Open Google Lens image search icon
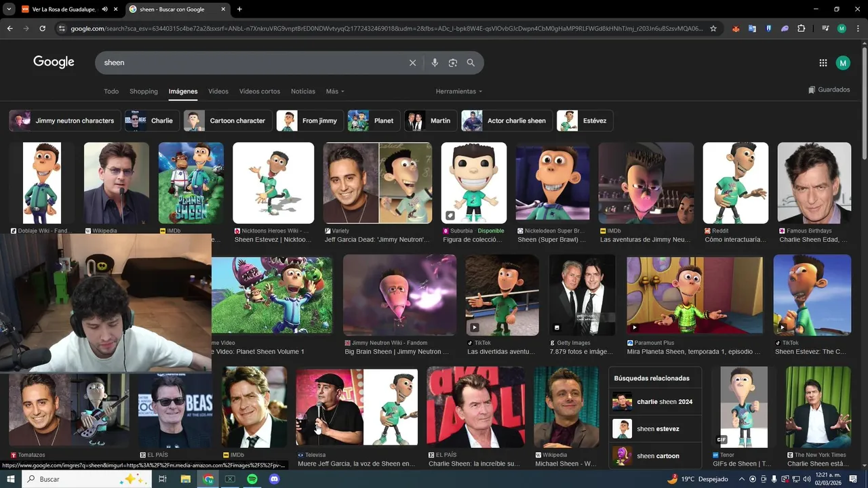The height and width of the screenshot is (488, 868). pos(453,62)
